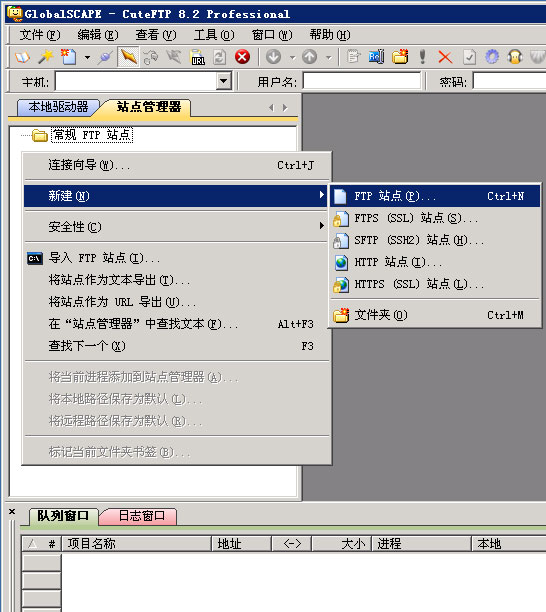Click the <-> direction column header
This screenshot has width=546, height=612.
coord(292,544)
